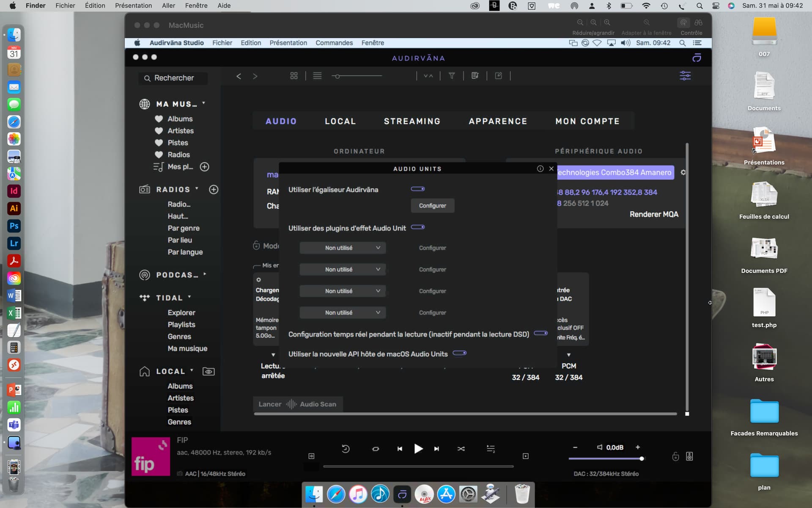Click the info icon in the Audio Units dialog
Screen dimensions: 812x508
(x=540, y=168)
